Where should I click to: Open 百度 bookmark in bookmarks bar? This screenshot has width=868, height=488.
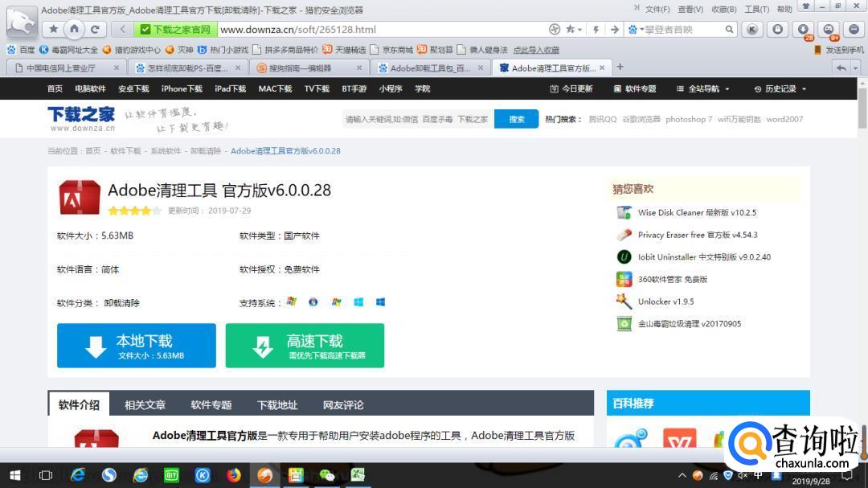[21, 50]
